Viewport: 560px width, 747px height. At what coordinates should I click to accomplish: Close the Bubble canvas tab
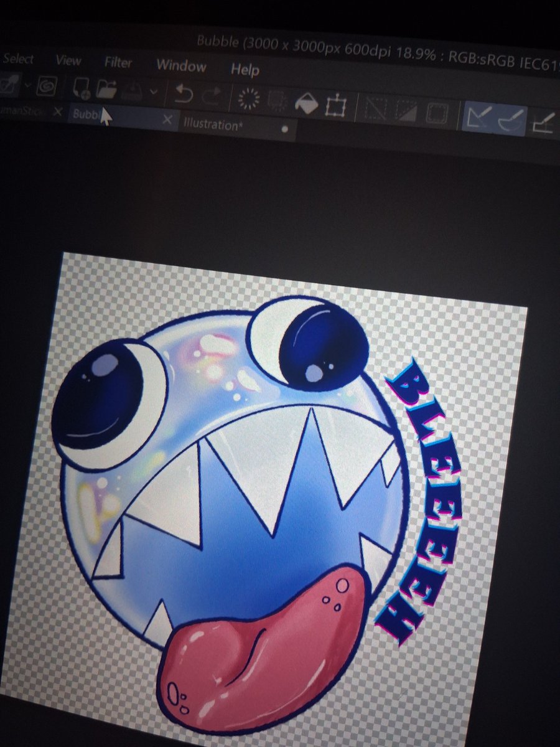click(167, 120)
